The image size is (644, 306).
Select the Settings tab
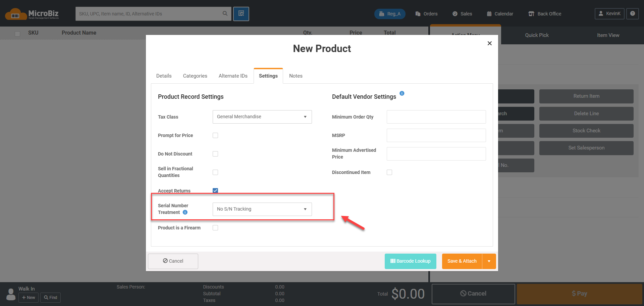click(x=268, y=76)
